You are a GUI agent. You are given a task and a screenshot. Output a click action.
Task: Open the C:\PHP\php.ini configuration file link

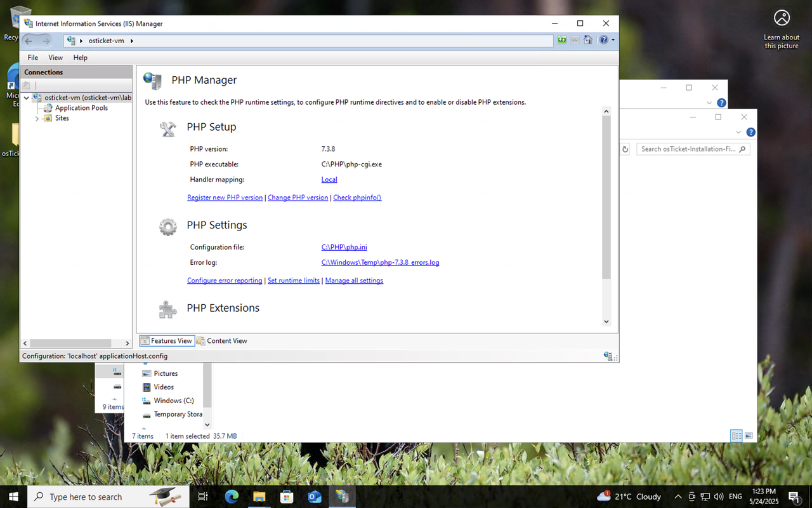344,247
